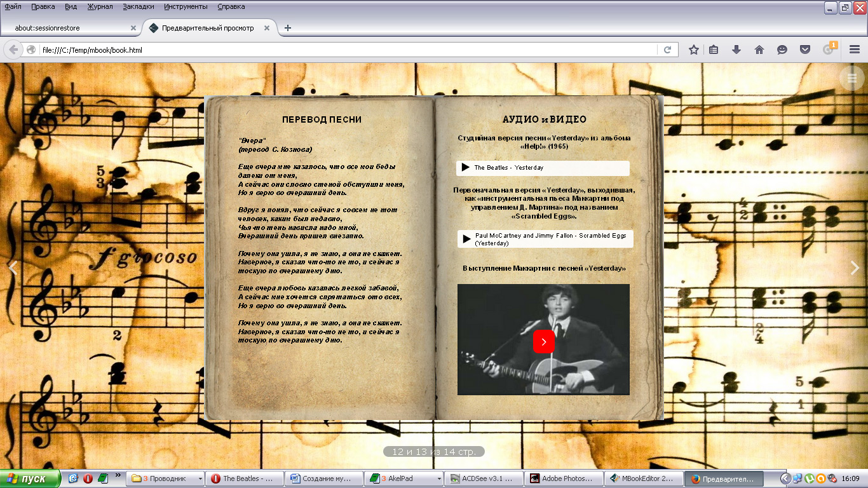This screenshot has height=488, width=868.
Task: Launch the first quick launch icon
Action: 73,478
